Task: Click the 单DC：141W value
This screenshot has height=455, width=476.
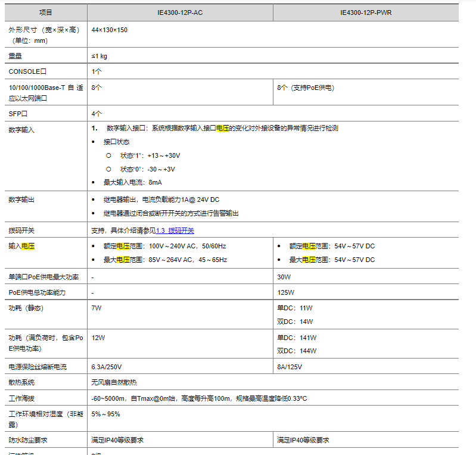Action: pos(297,338)
